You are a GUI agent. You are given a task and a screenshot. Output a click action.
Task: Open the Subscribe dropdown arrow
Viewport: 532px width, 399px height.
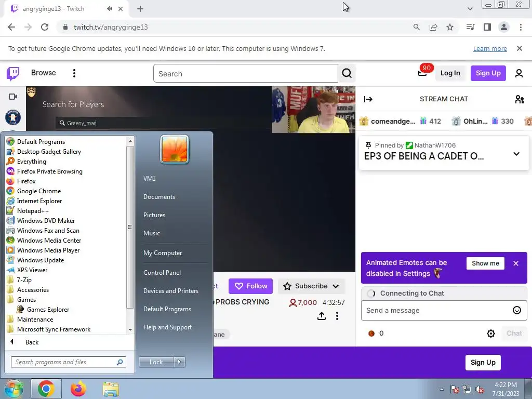(x=336, y=286)
